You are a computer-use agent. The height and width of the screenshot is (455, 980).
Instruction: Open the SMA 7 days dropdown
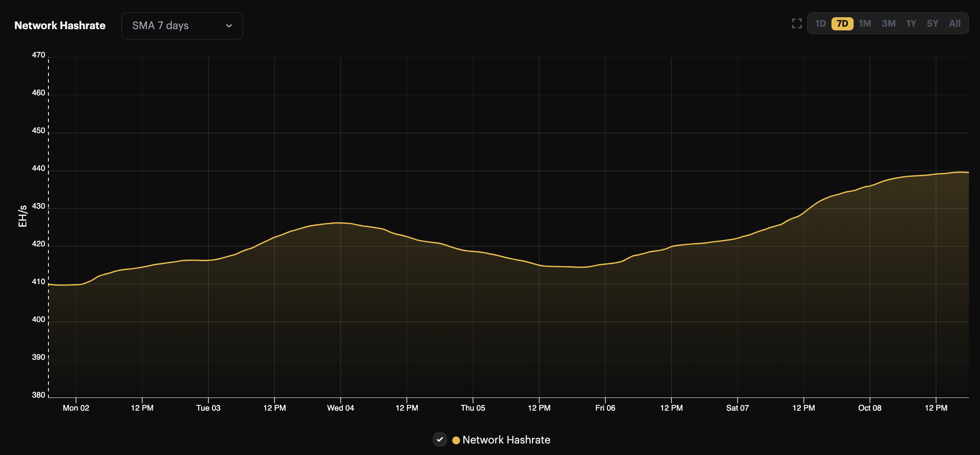[182, 25]
